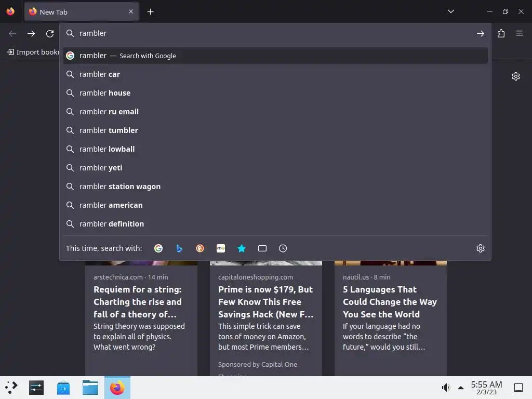
Task: Open a new tab with plus button
Action: click(x=150, y=12)
